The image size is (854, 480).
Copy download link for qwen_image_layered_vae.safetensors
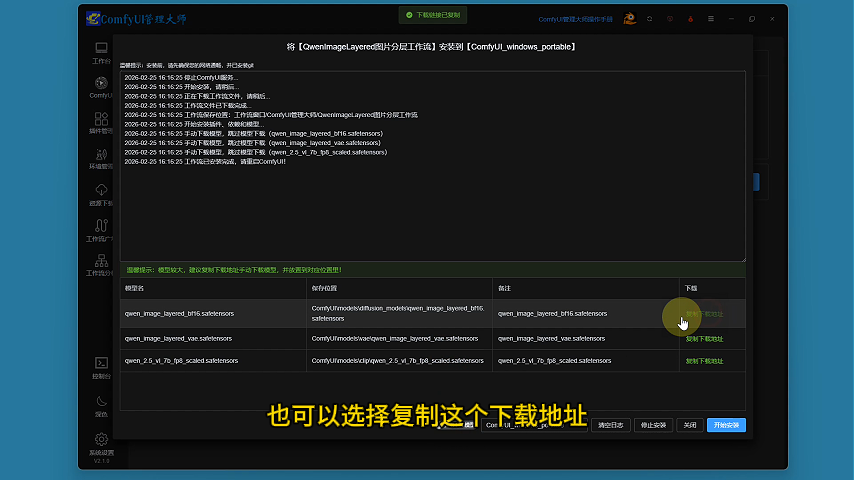pyautogui.click(x=704, y=339)
